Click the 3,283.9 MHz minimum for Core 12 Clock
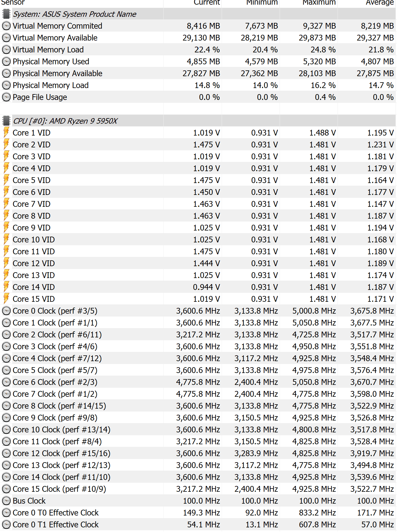This screenshot has height=532, width=397. pos(256,453)
